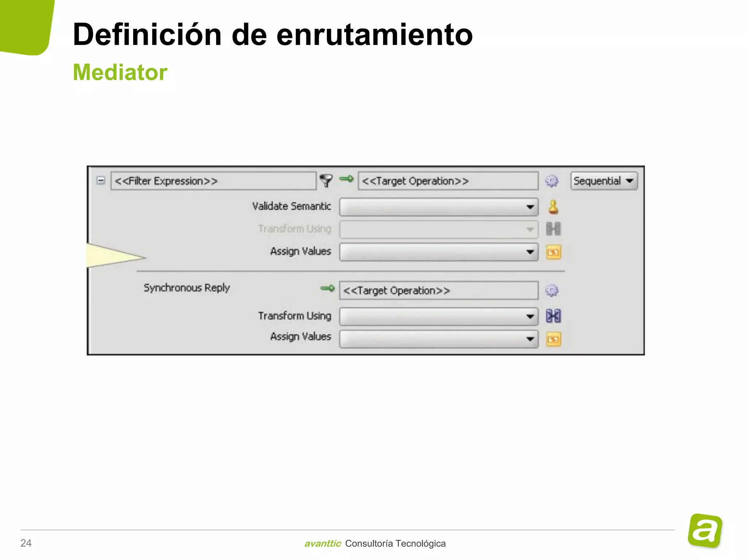Screen dimensions: 747x560
Task: Click the Validate Semantic stamp icon
Action: (x=553, y=207)
